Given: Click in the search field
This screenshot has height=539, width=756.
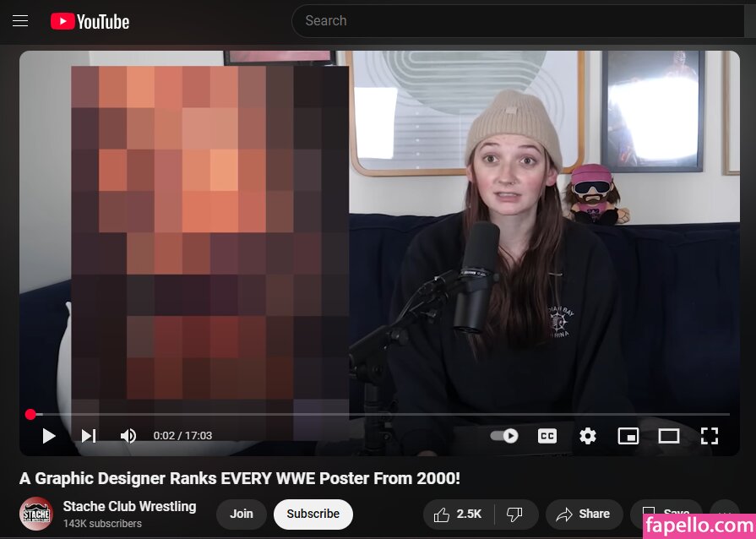Looking at the screenshot, I should pyautogui.click(x=515, y=21).
